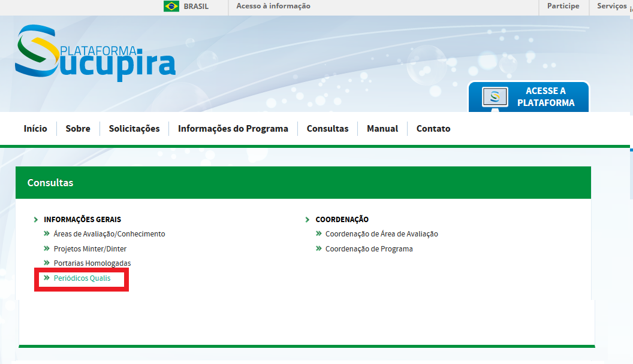Select the Consultas menu item

[327, 129]
